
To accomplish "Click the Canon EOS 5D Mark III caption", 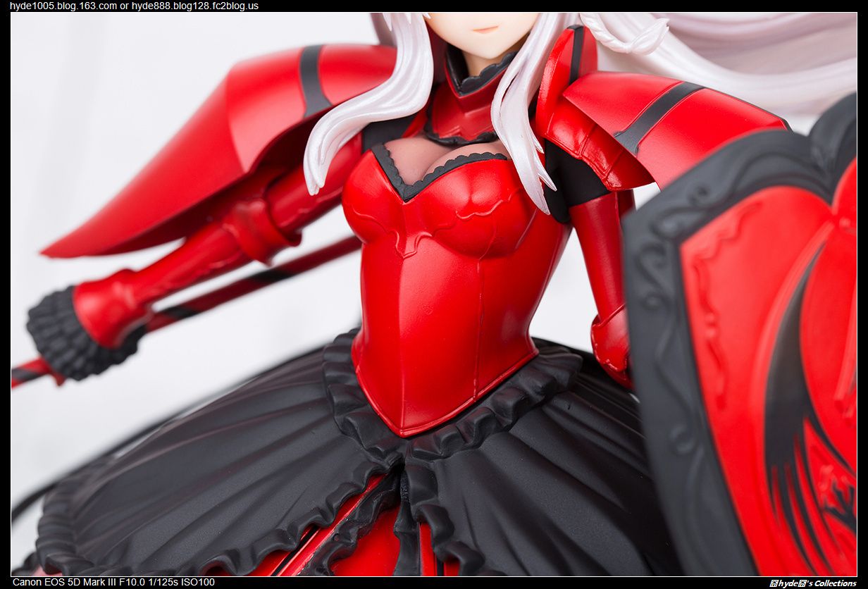I will click(113, 582).
